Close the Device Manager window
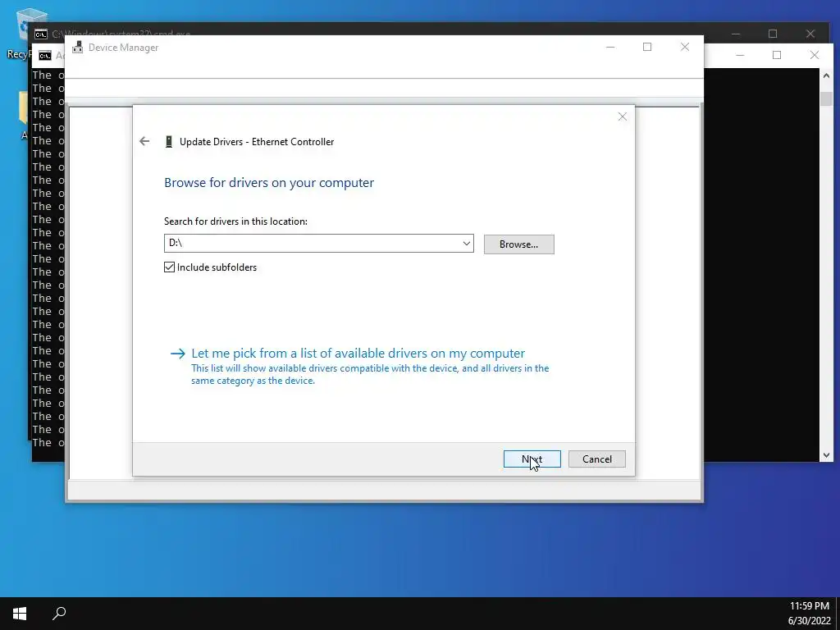Viewport: 840px width, 630px height. pyautogui.click(x=685, y=47)
